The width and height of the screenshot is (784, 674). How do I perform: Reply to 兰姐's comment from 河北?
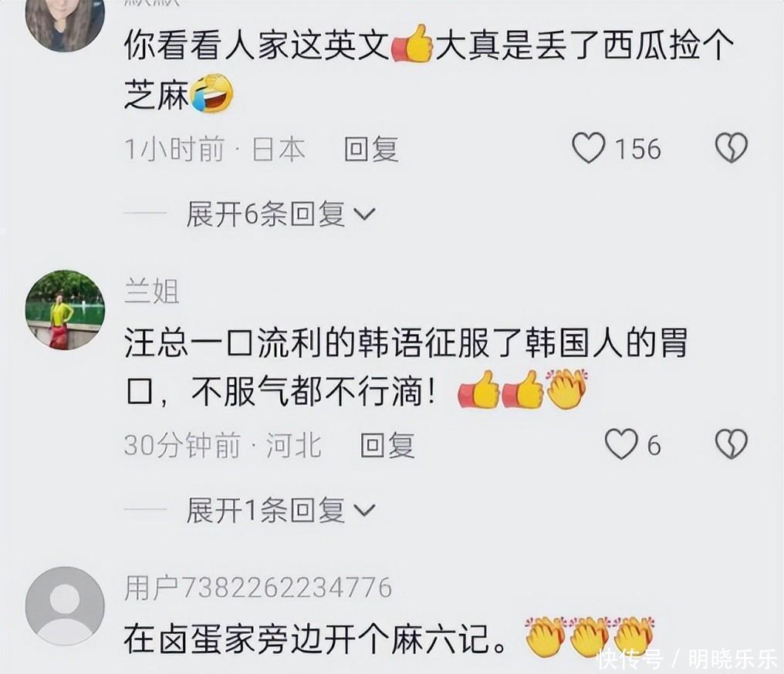pyautogui.click(x=387, y=445)
